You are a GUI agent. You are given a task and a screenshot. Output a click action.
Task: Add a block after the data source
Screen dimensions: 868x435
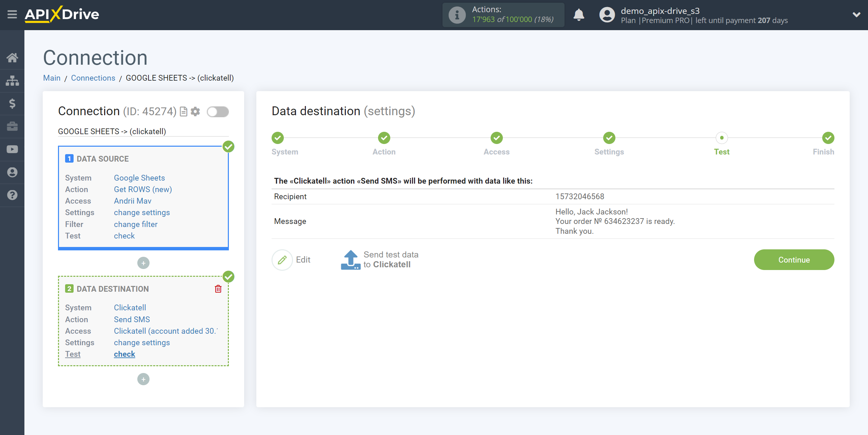pyautogui.click(x=143, y=263)
